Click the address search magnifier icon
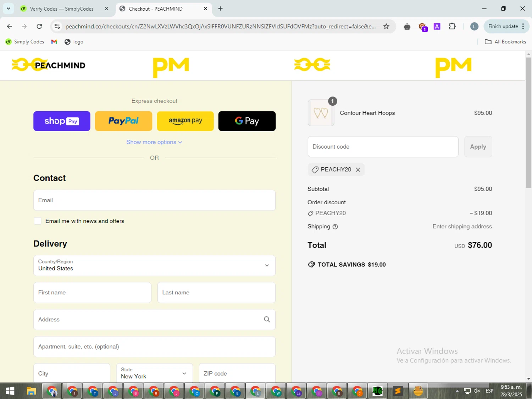Image resolution: width=532 pixels, height=399 pixels. (x=267, y=320)
